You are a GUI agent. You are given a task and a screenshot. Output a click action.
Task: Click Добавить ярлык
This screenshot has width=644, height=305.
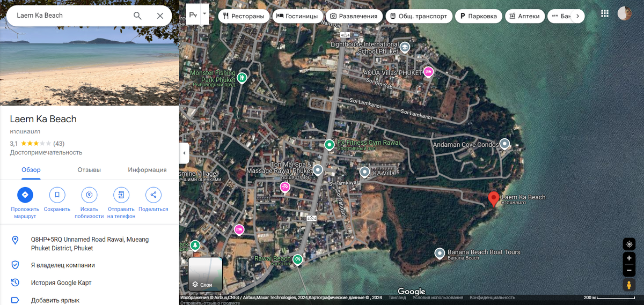coord(90,300)
